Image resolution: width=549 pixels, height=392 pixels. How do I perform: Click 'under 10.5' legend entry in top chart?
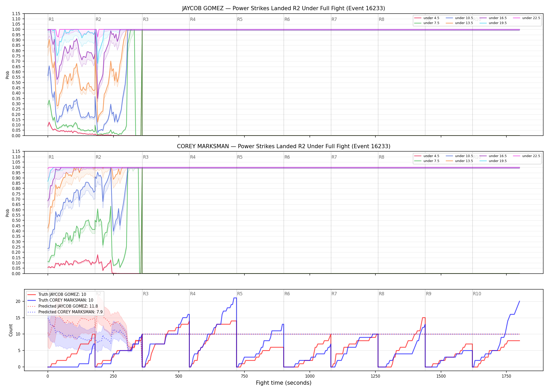[459, 18]
